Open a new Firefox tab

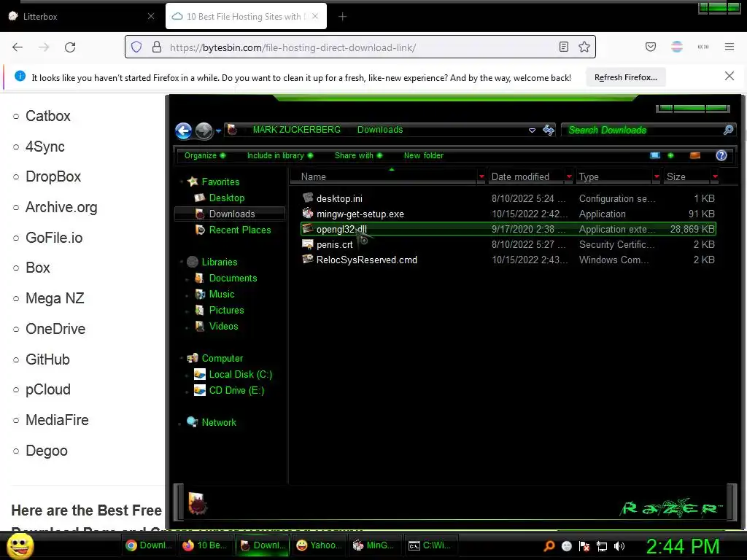point(342,17)
